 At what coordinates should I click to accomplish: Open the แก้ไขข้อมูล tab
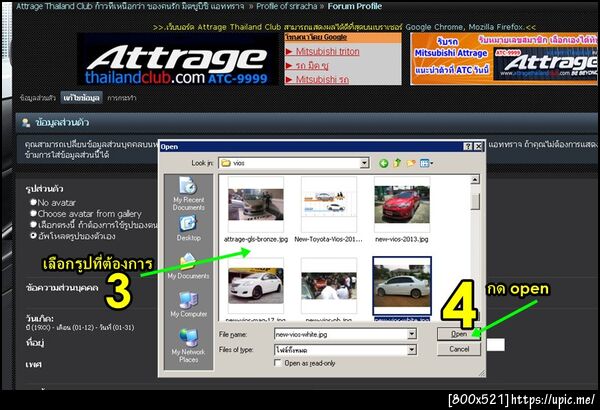tap(82, 98)
